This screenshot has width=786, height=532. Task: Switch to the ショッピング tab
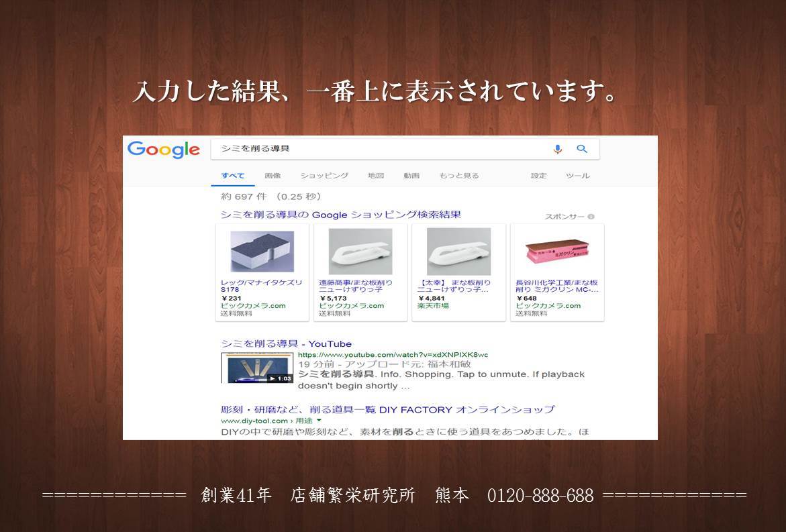[x=324, y=176]
